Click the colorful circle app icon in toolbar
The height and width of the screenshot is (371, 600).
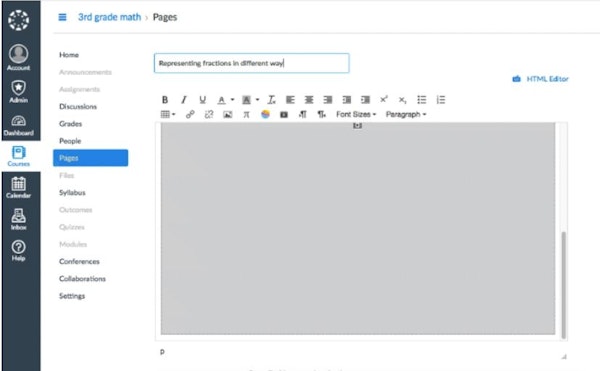coord(265,114)
